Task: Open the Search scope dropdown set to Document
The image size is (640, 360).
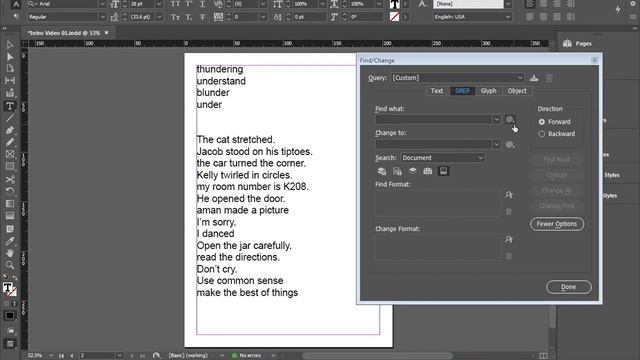Action: 443,158
